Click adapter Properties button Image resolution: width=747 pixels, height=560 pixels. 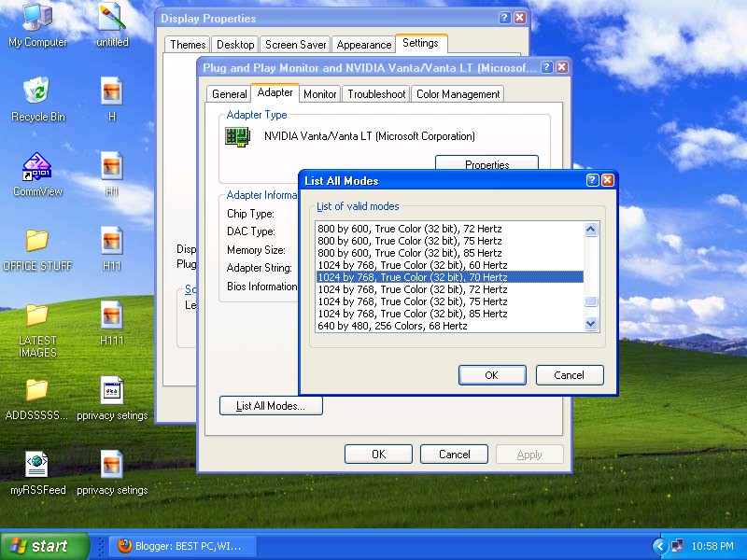(486, 162)
